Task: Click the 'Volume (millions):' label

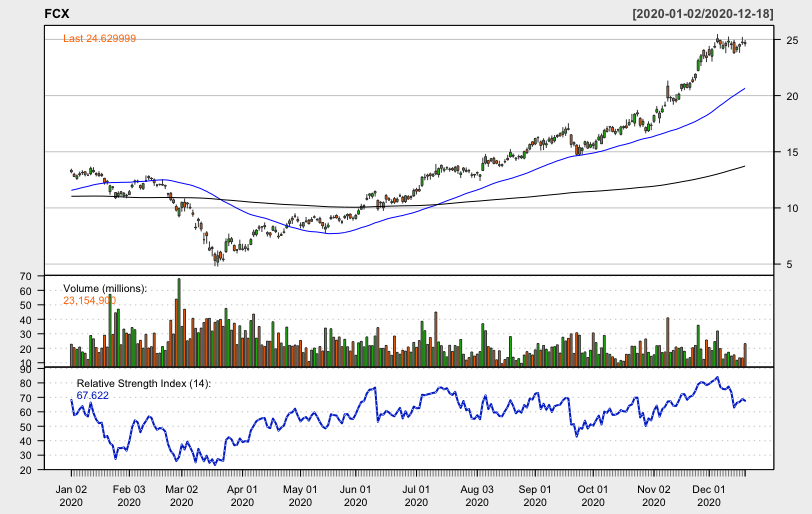Action: (x=105, y=288)
